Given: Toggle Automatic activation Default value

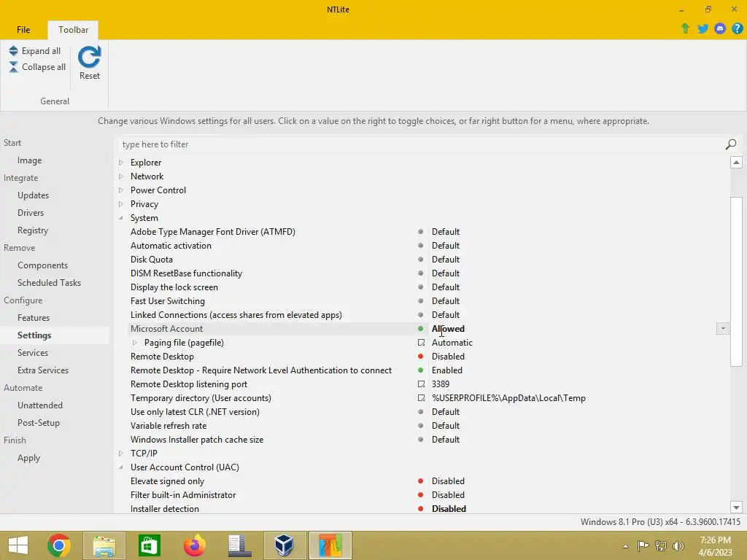Looking at the screenshot, I should pyautogui.click(x=446, y=246).
